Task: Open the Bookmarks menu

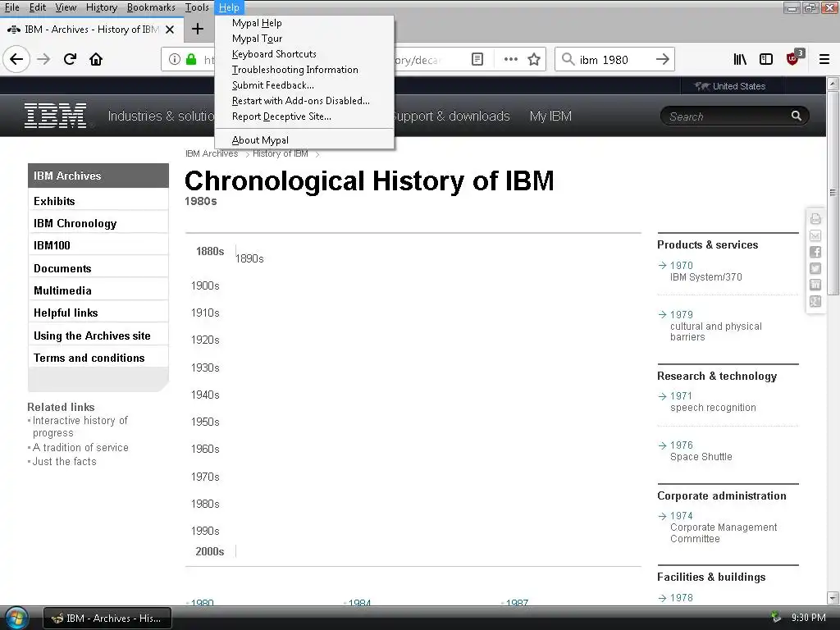Action: [151, 7]
